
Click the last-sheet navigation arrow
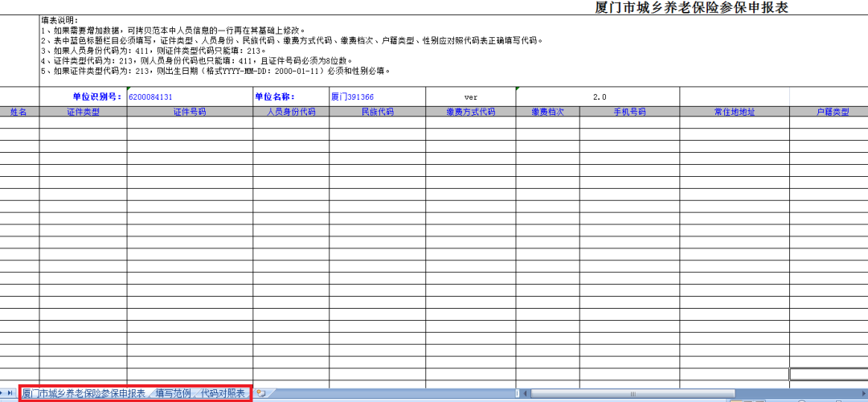point(10,393)
